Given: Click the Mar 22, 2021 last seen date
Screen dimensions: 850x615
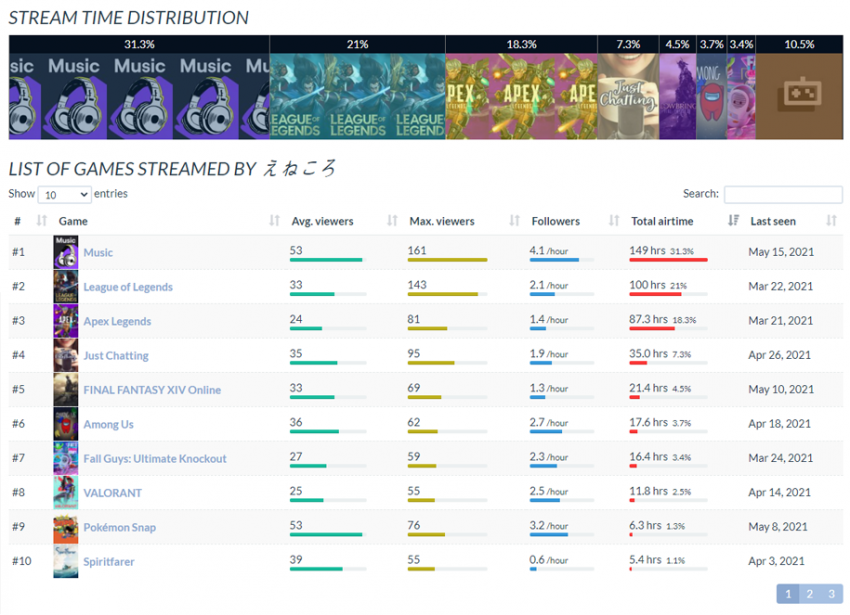Looking at the screenshot, I should click(781, 286).
